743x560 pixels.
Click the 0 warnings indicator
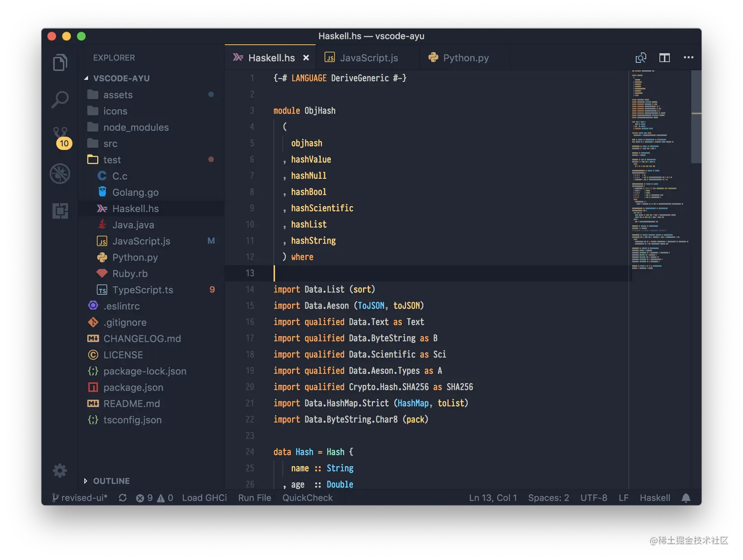[165, 498]
